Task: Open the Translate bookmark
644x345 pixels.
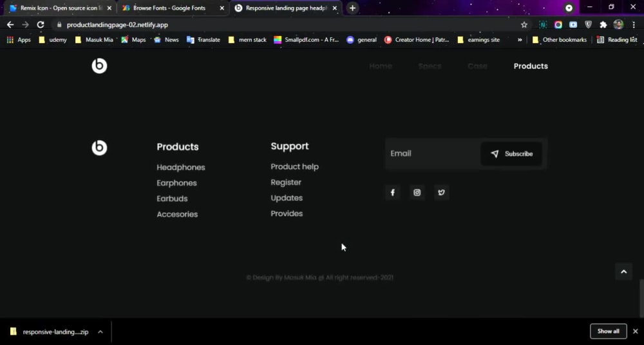Action: [x=204, y=40]
